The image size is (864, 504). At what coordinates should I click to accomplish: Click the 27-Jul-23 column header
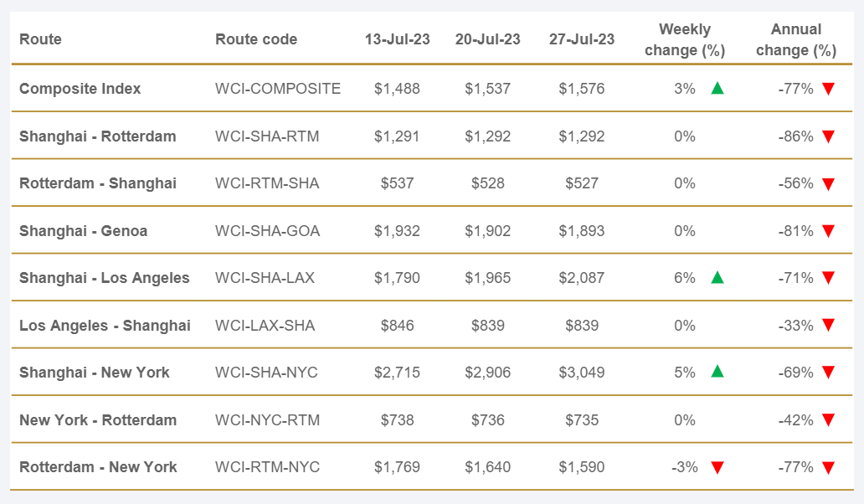pyautogui.click(x=582, y=39)
